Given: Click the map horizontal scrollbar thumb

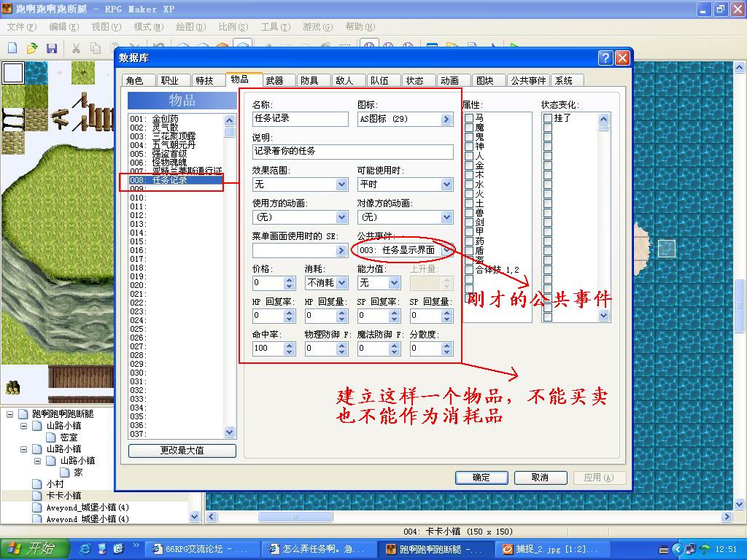Looking at the screenshot, I should pos(295,516).
